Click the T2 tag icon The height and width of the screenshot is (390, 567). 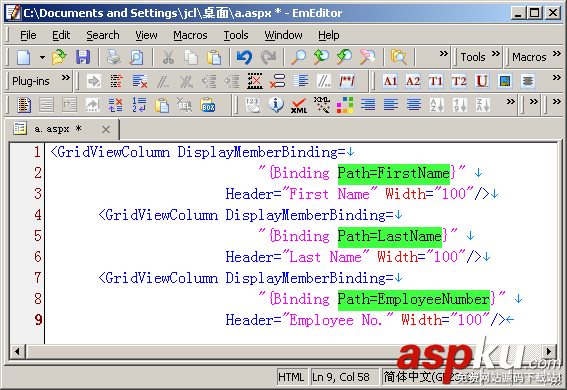(459, 81)
